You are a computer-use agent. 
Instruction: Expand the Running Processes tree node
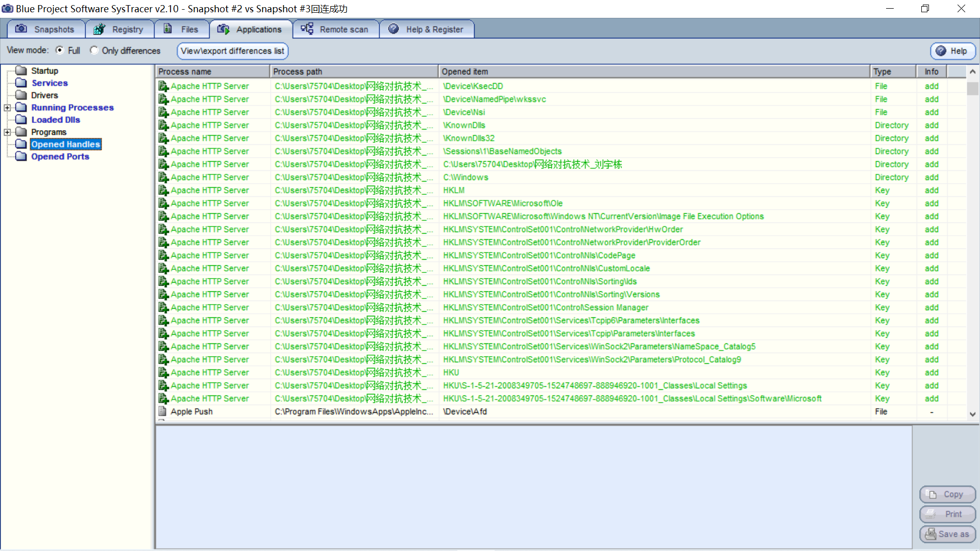click(x=7, y=108)
